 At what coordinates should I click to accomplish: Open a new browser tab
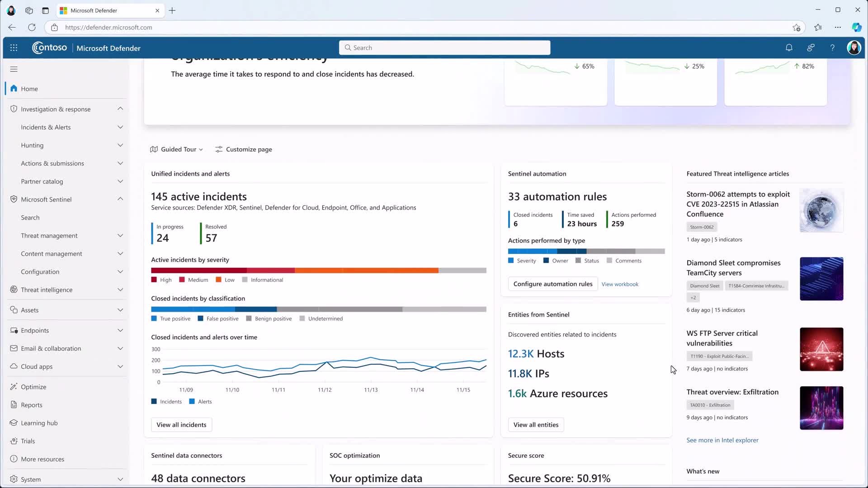point(172,10)
